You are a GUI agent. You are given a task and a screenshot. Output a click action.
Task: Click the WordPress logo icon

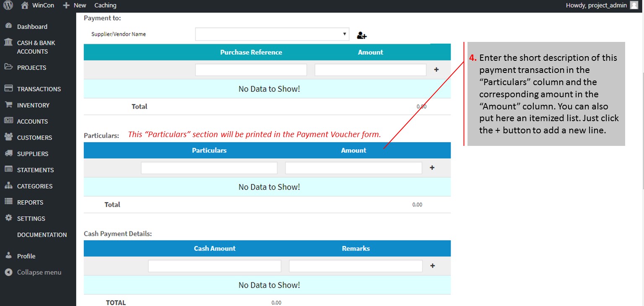(8, 5)
